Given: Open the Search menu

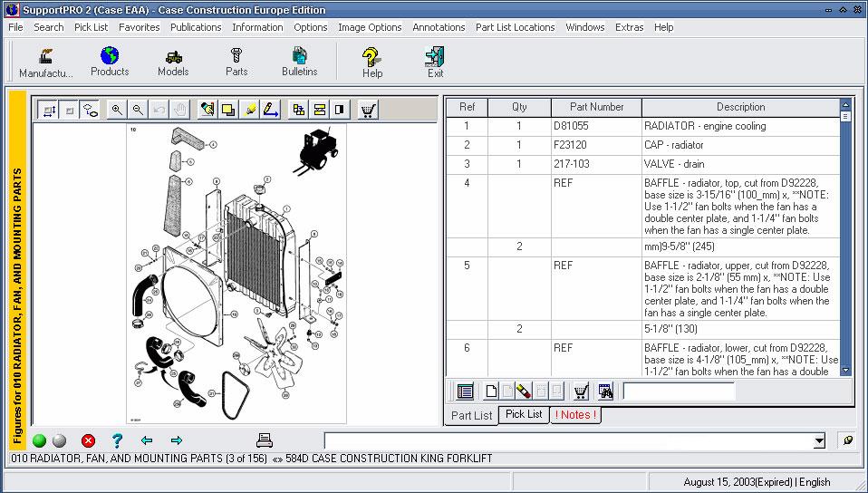Looking at the screenshot, I should point(49,27).
